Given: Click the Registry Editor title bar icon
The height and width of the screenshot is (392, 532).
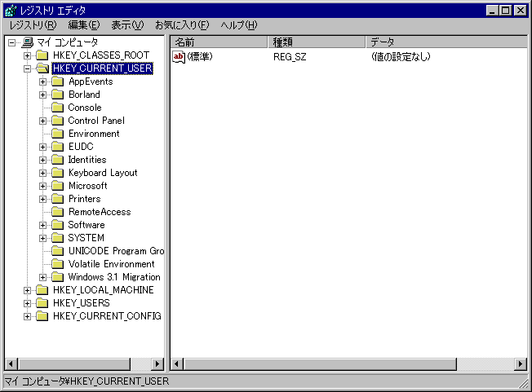Looking at the screenshot, I should (10, 11).
